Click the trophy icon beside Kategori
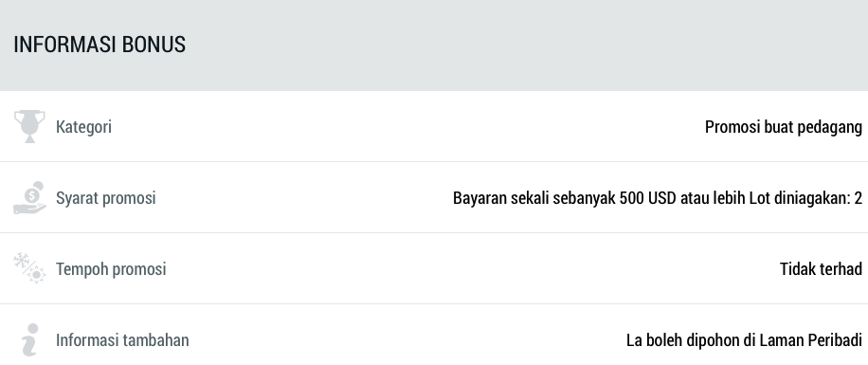 point(29,126)
